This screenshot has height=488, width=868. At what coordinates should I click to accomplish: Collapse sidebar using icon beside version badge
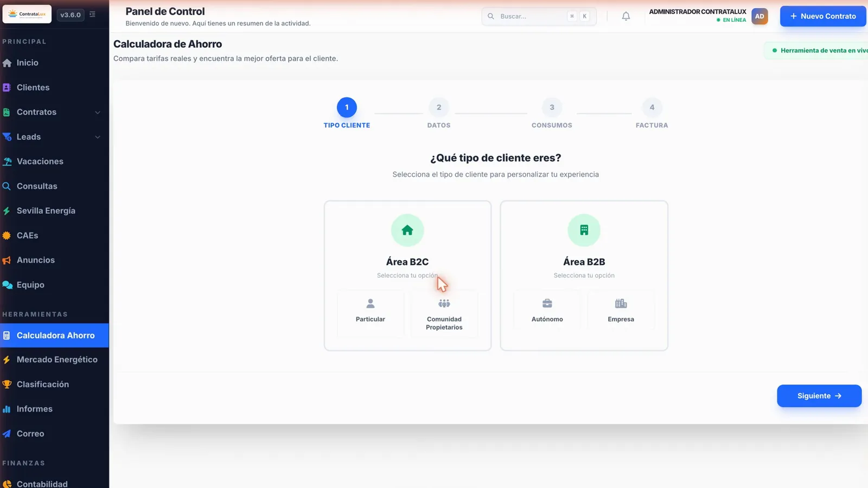(x=92, y=15)
